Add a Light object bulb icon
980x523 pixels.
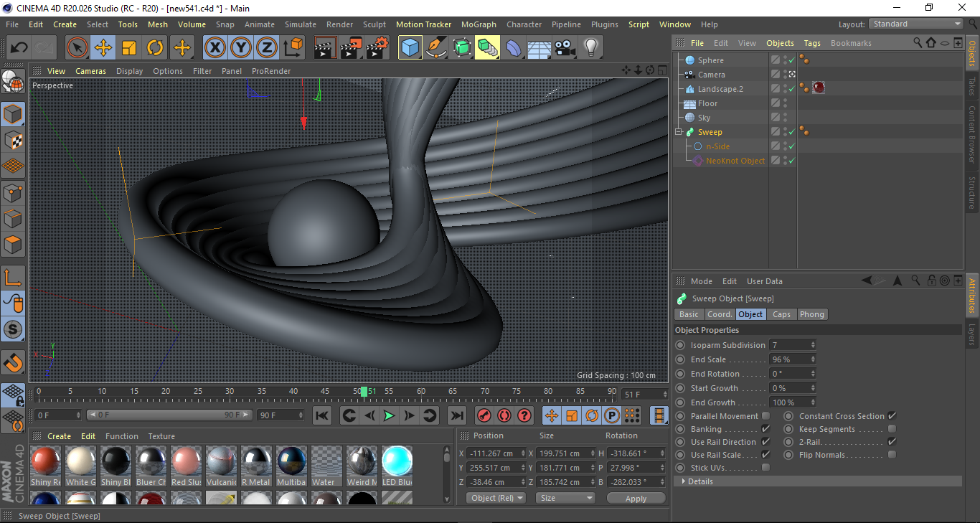[591, 48]
